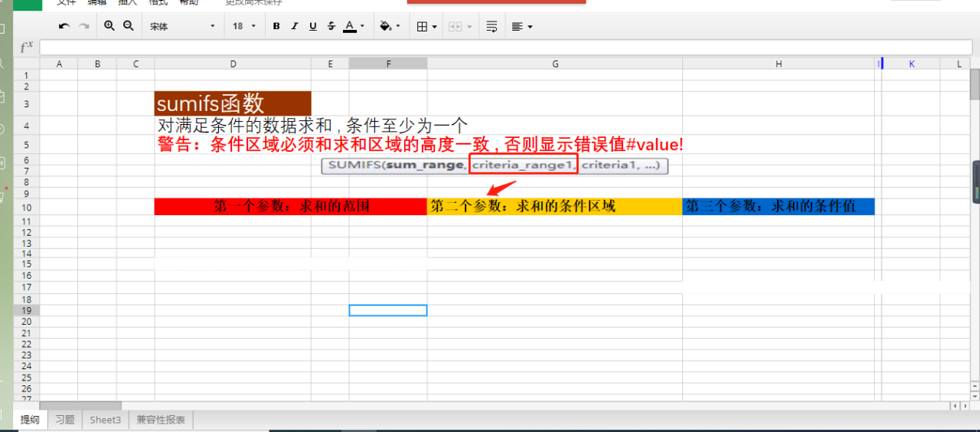Click the red 第一个参数 cell
This screenshot has width=980, height=432.
pyautogui.click(x=291, y=207)
